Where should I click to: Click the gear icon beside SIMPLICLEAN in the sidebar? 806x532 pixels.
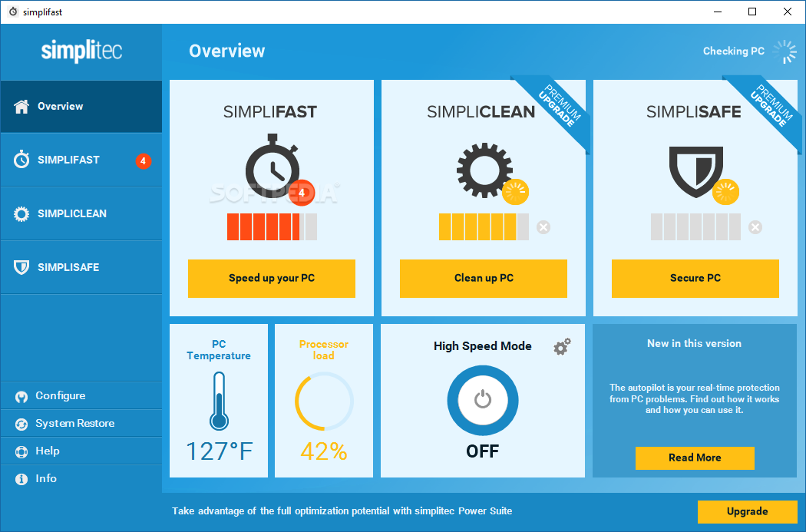tap(21, 214)
